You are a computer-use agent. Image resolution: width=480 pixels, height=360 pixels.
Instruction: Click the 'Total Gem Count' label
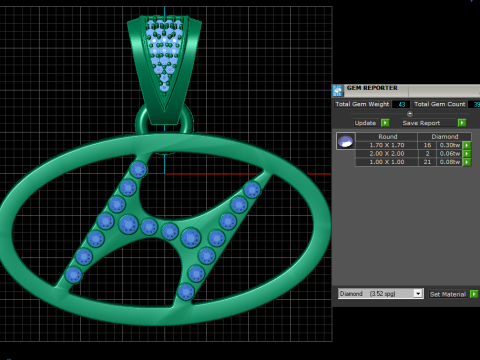click(x=440, y=104)
